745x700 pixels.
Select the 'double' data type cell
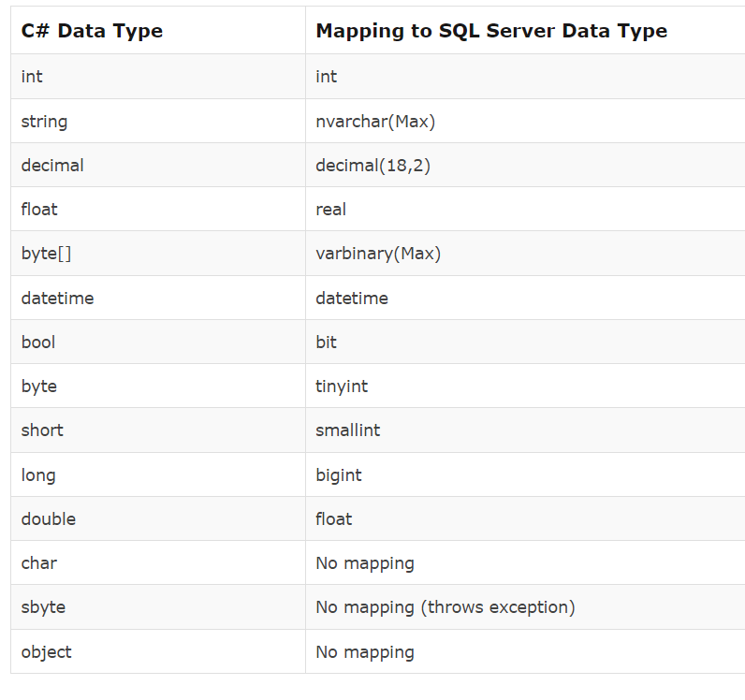pyautogui.click(x=158, y=518)
